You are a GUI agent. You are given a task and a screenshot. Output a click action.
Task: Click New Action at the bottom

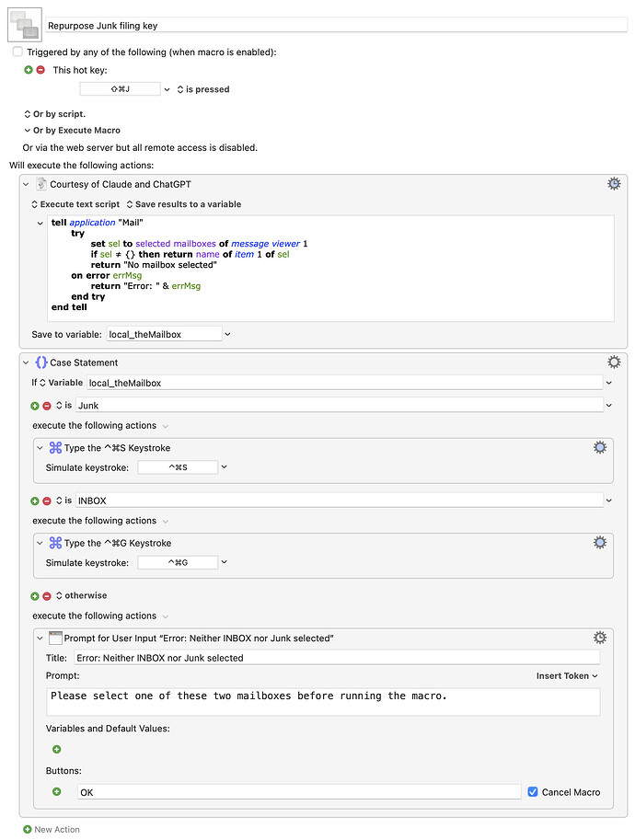(52, 829)
